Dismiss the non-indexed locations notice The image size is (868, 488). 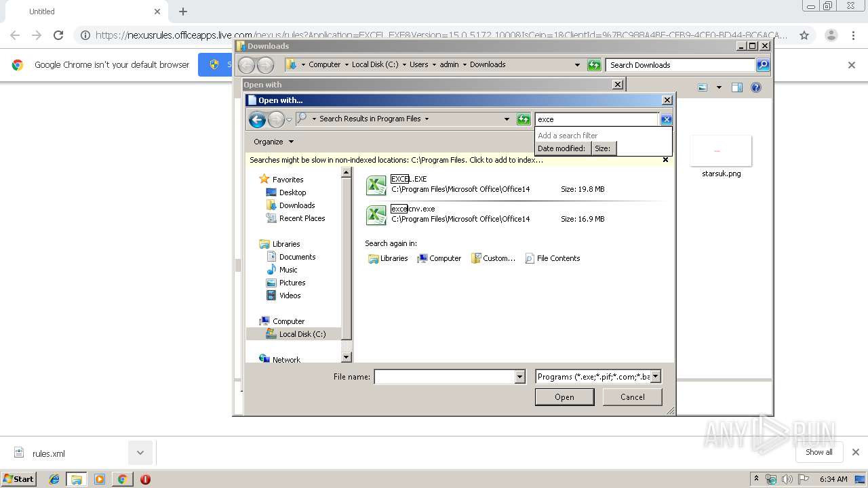[665, 160]
